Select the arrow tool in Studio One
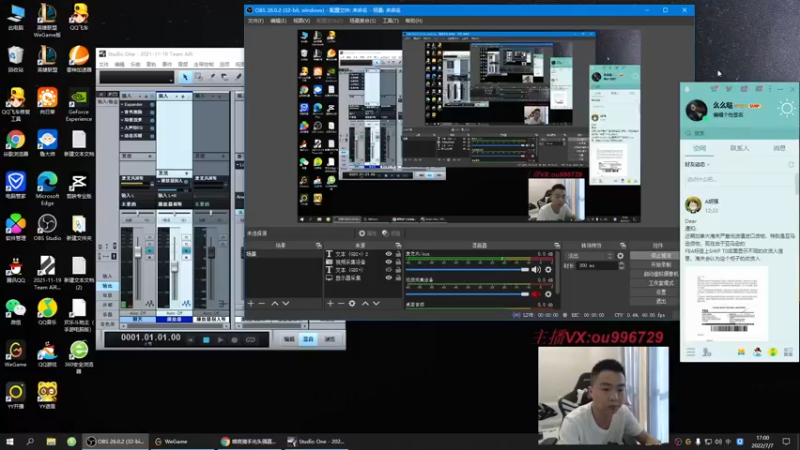The image size is (800, 450). [185, 77]
